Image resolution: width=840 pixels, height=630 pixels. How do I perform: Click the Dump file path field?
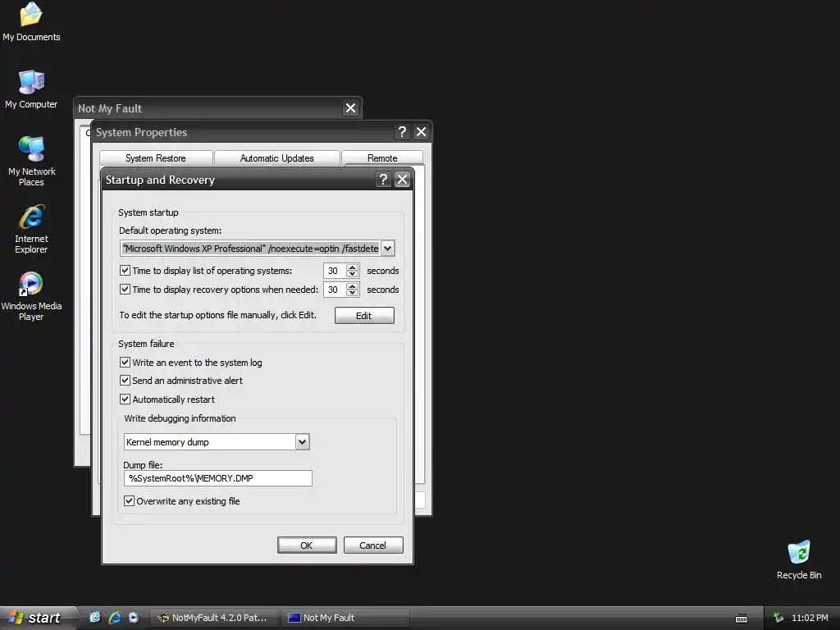click(x=217, y=478)
